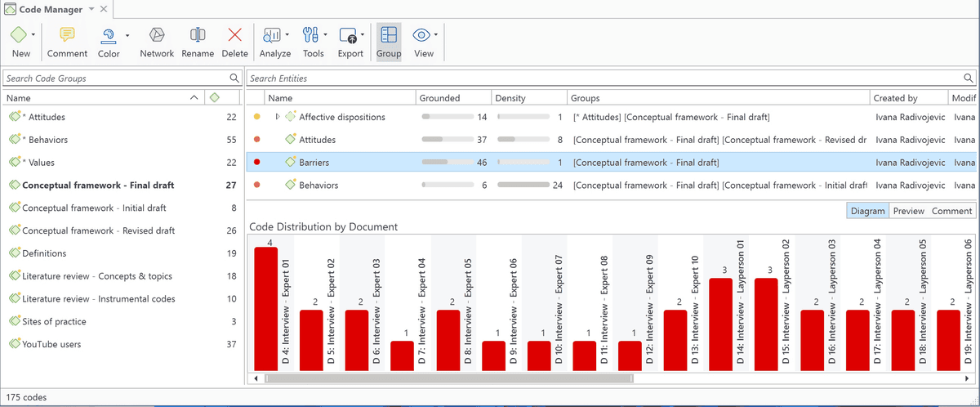The image size is (980, 407).
Task: Expand the Affective dispositions code
Action: tap(278, 117)
